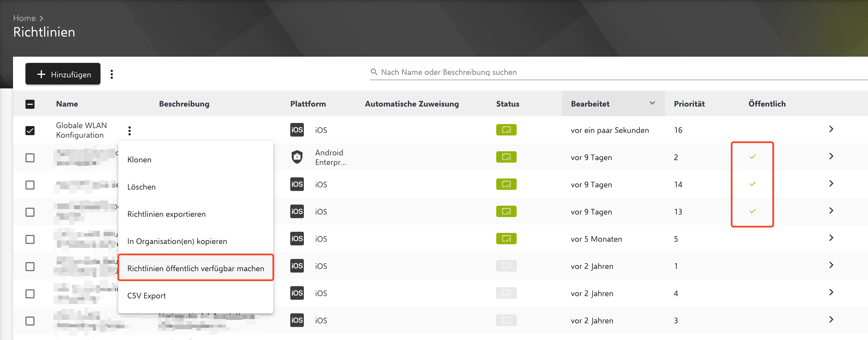The width and height of the screenshot is (868, 340).
Task: Click grey inactive status badge in priority 1 row
Action: pyautogui.click(x=506, y=266)
